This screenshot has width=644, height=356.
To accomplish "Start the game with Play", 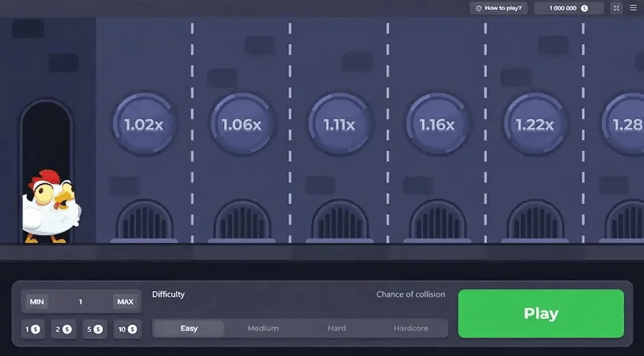I will (x=541, y=314).
